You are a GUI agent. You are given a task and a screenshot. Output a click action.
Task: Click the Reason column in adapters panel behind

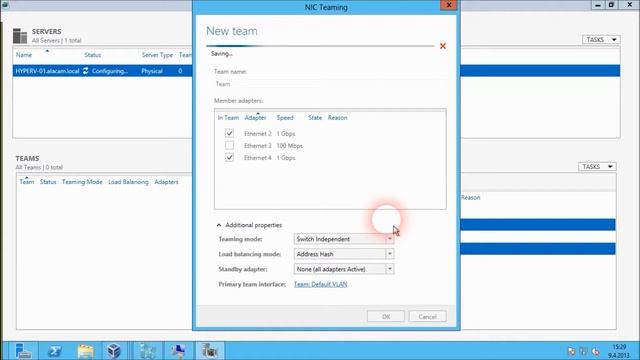click(x=471, y=198)
